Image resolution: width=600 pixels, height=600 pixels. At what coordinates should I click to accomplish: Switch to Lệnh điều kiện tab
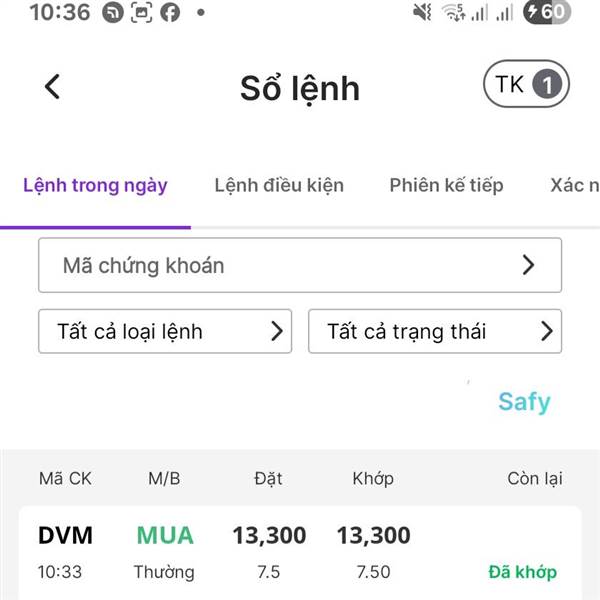coord(279,185)
